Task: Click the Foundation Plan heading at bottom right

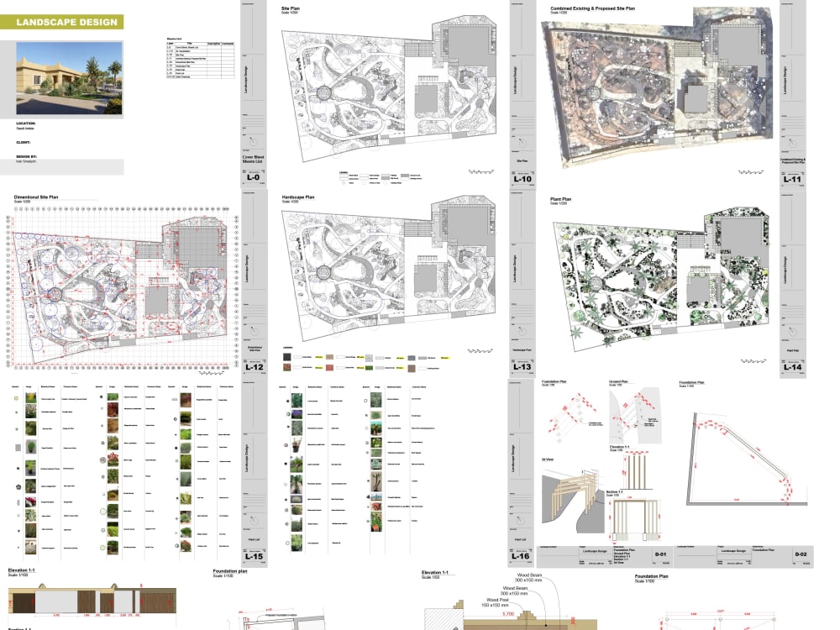Action: click(x=652, y=576)
